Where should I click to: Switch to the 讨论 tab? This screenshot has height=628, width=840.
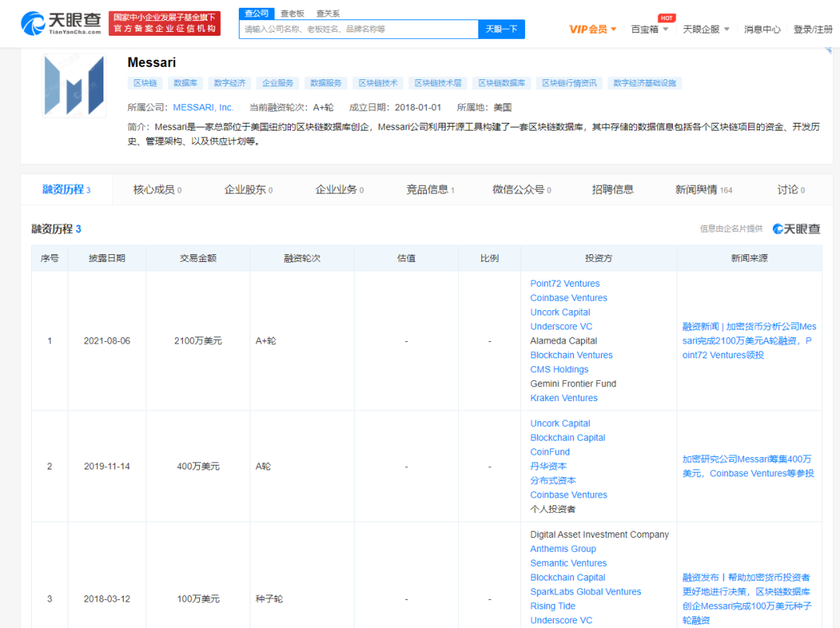pos(791,190)
